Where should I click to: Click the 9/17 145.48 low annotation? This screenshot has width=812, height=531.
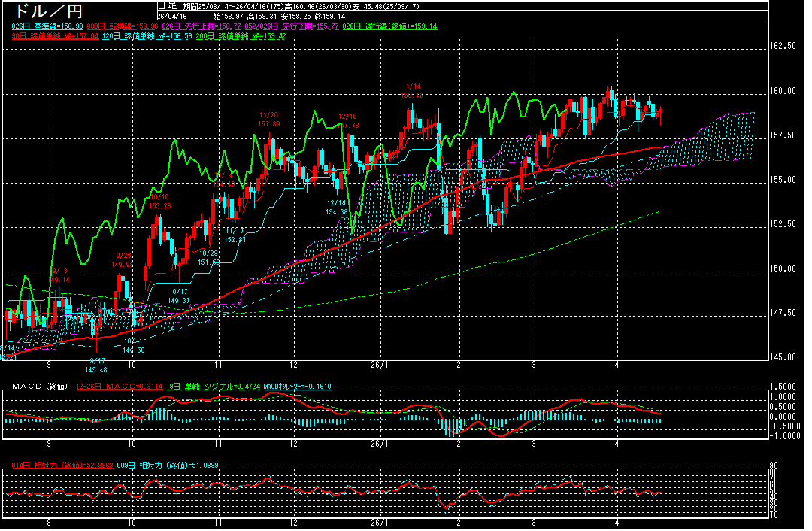tap(98, 365)
